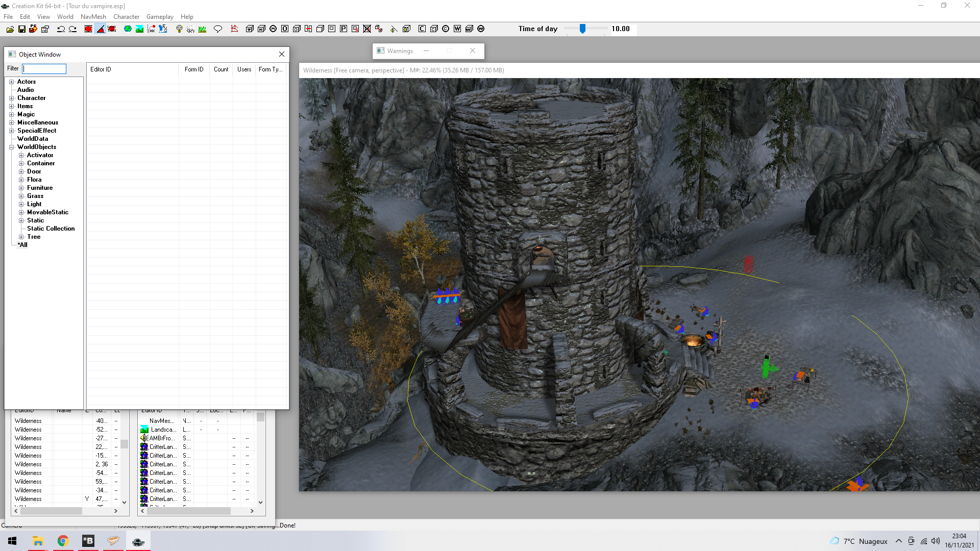
Task: Toggle the Sky rendering icon
Action: click(x=190, y=29)
